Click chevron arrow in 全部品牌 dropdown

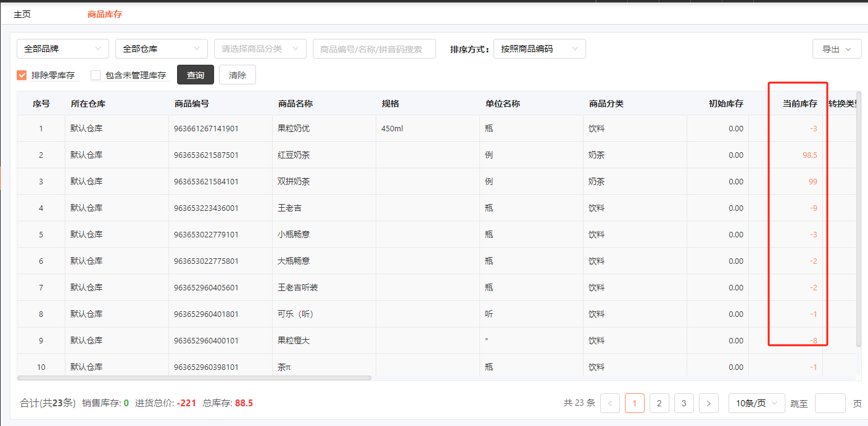[x=98, y=49]
